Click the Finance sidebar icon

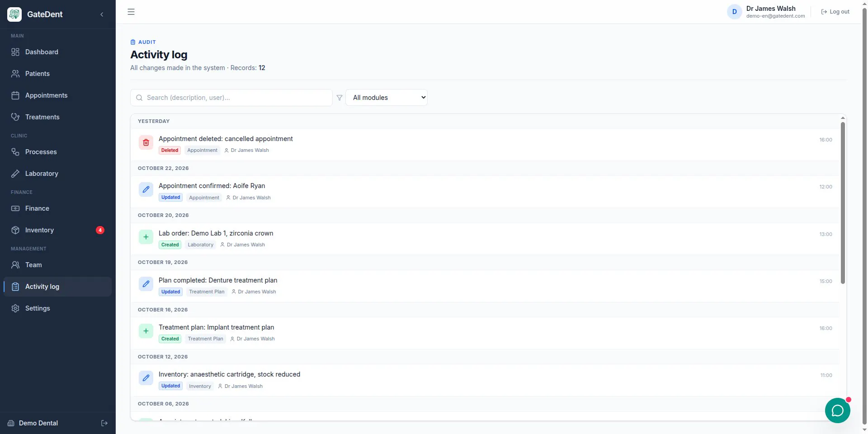[15, 208]
